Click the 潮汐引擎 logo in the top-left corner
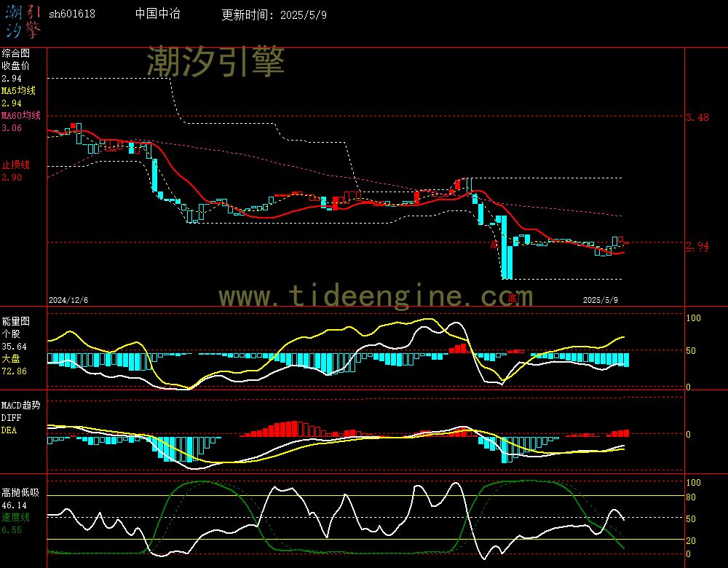The image size is (728, 568). click(x=23, y=21)
